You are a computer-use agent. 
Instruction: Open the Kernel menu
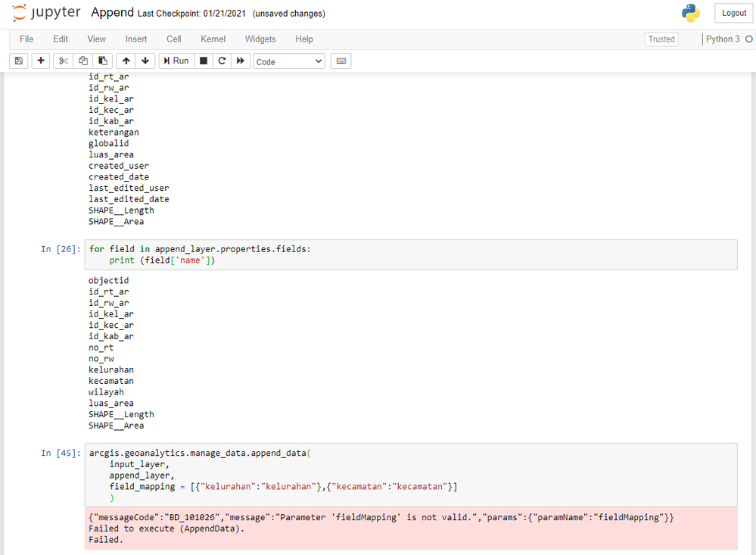click(213, 39)
